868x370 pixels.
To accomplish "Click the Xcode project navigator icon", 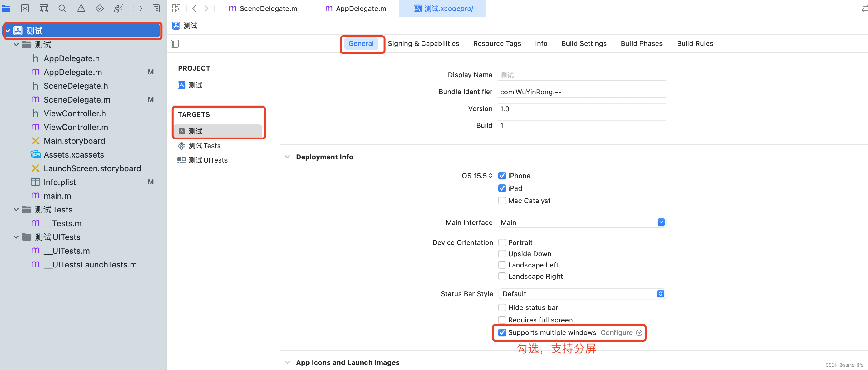I will point(8,8).
